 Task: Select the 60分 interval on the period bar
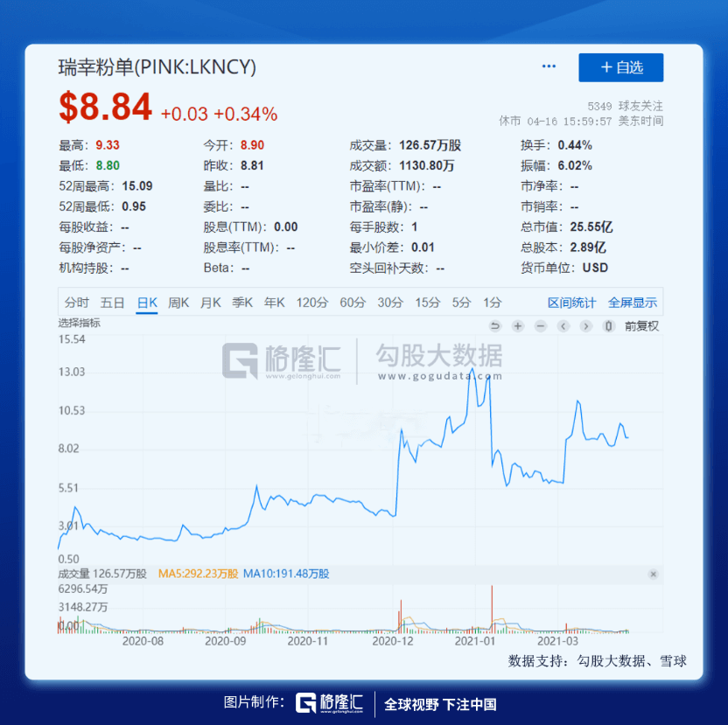pos(351,302)
